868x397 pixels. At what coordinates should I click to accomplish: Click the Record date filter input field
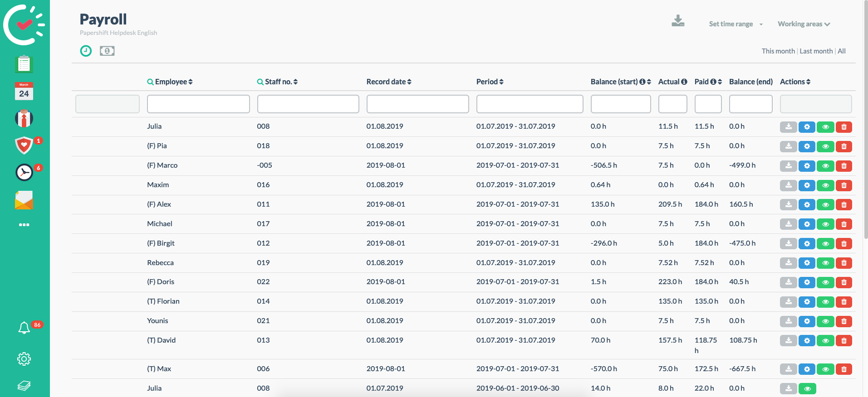418,104
